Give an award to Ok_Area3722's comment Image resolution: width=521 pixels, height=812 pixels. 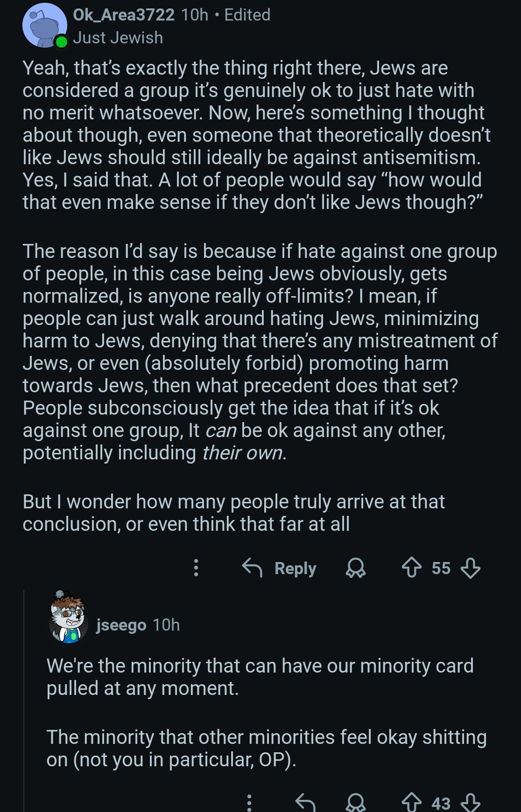pyautogui.click(x=355, y=568)
